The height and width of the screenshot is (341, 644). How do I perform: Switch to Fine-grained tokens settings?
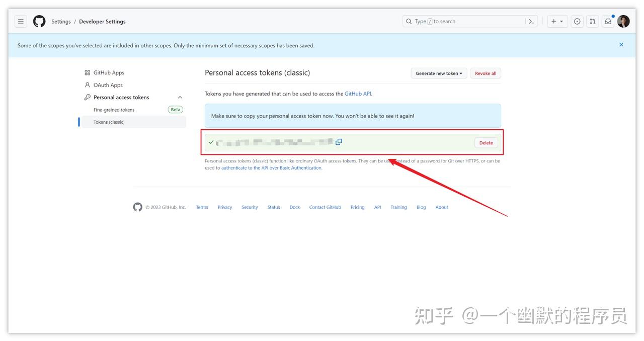point(114,109)
